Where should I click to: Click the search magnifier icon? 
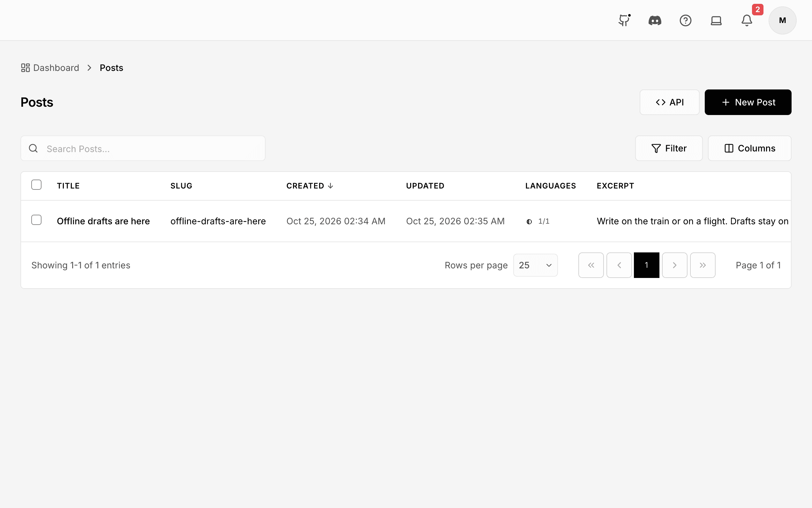point(33,148)
